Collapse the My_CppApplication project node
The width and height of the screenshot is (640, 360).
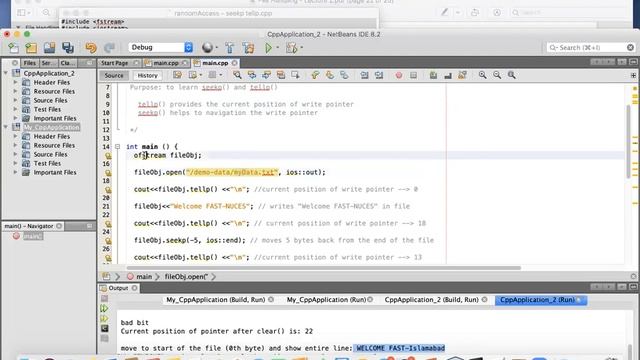pos(6,127)
